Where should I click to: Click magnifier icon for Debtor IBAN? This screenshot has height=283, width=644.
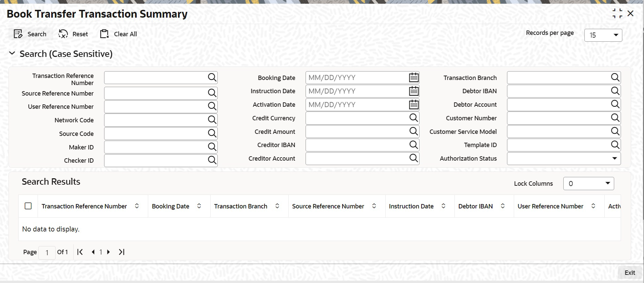coord(615,91)
